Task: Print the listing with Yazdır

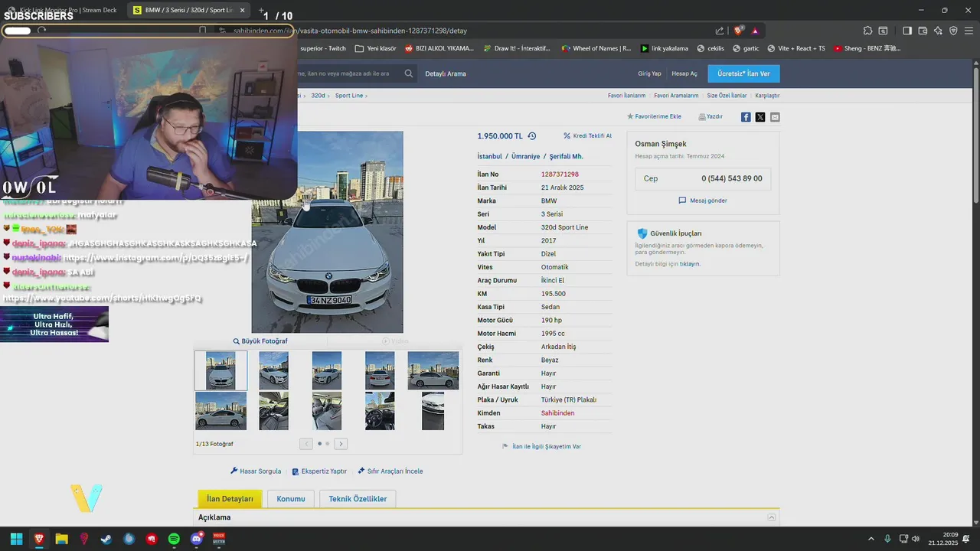Action: [x=710, y=116]
